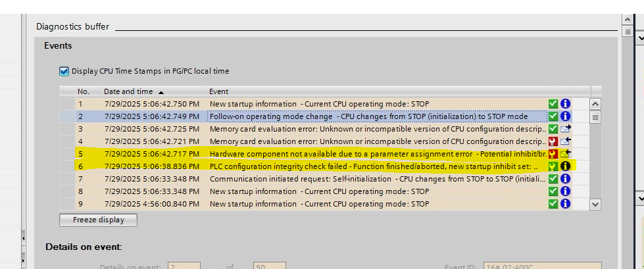Grab the events table scrollbar thumb
This screenshot has width=644, height=269.
595,117
